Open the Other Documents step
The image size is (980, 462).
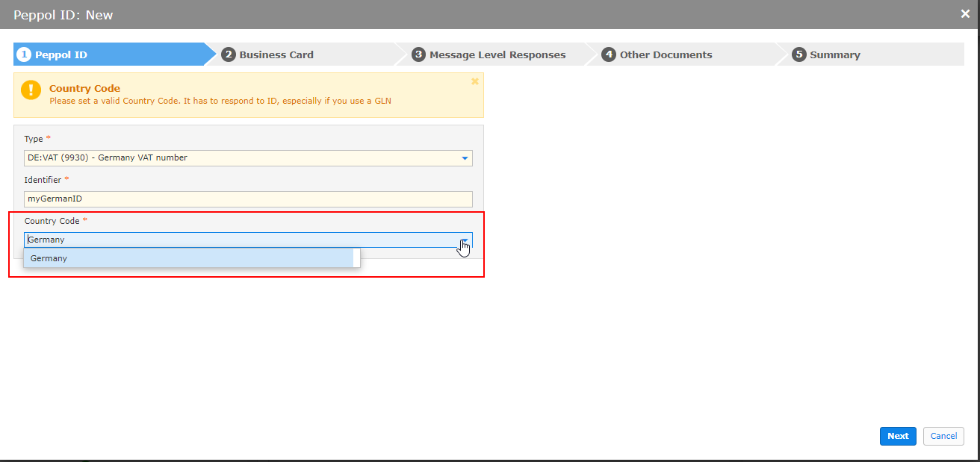pyautogui.click(x=666, y=54)
